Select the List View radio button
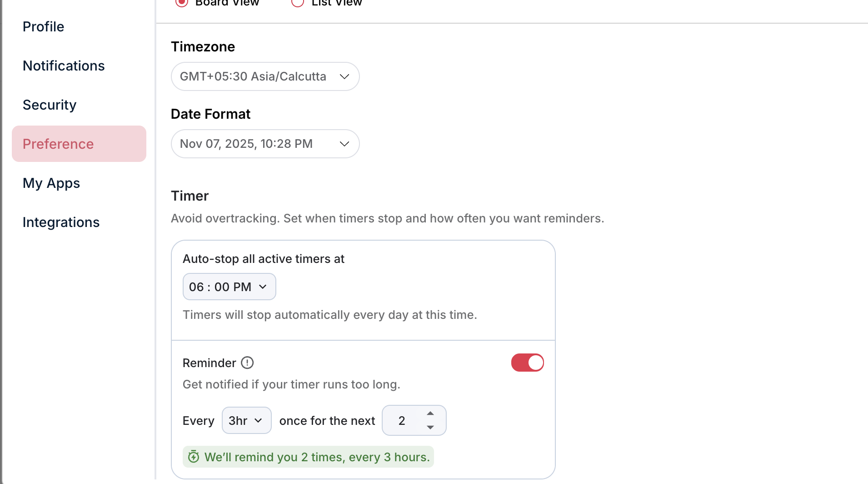868x484 pixels. pos(298,3)
